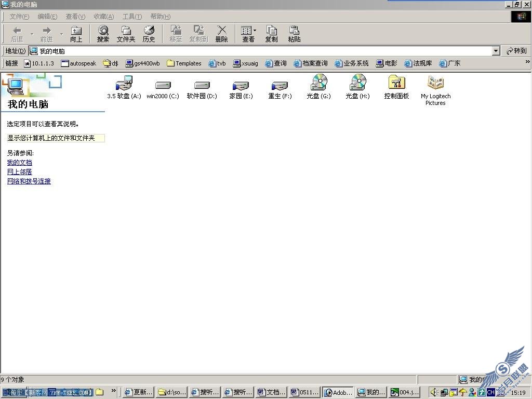Open the 我的文档 link
532x399 pixels.
[20, 163]
